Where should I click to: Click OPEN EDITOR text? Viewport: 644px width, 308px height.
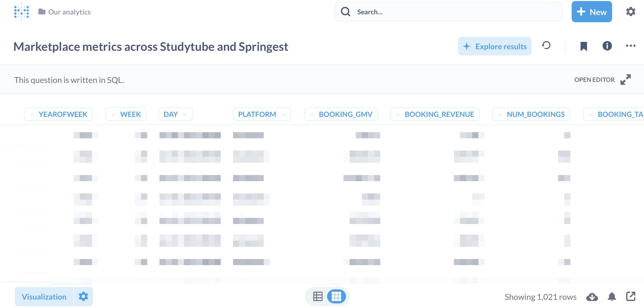coord(594,80)
